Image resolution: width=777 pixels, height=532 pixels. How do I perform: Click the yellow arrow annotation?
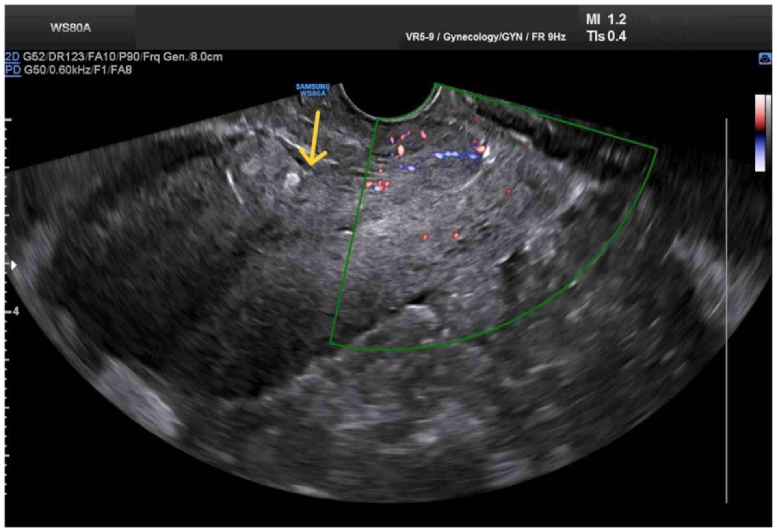click(x=313, y=140)
